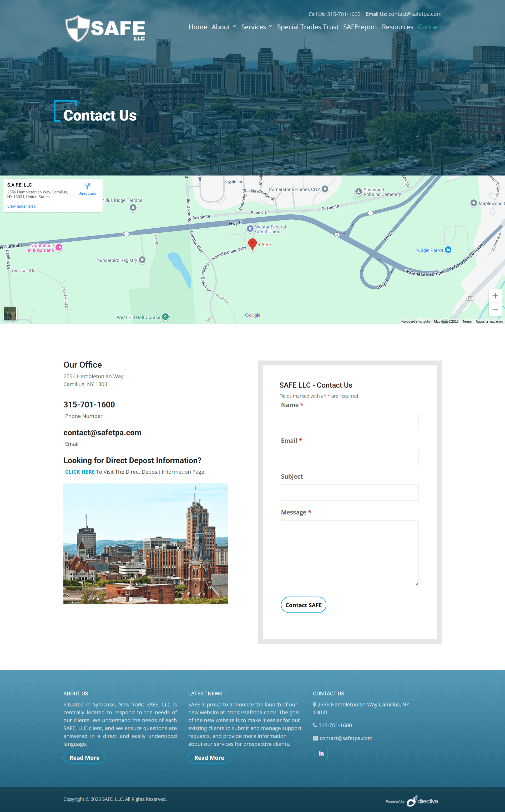Click into the Message text area
Viewport: 505px width, 812px height.
click(x=349, y=553)
